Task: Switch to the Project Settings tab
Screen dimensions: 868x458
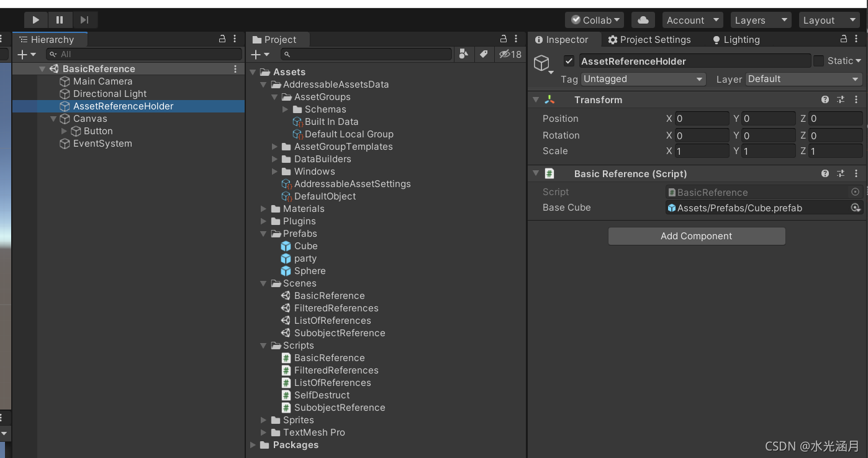Action: (649, 39)
